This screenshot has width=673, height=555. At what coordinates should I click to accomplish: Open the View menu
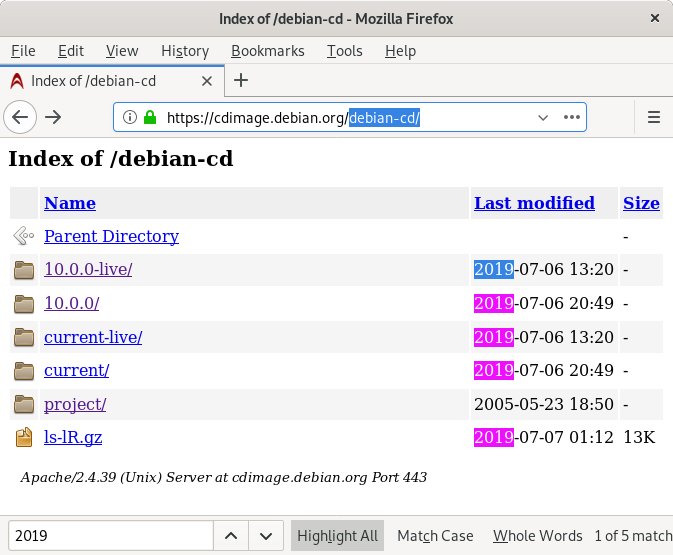[122, 51]
